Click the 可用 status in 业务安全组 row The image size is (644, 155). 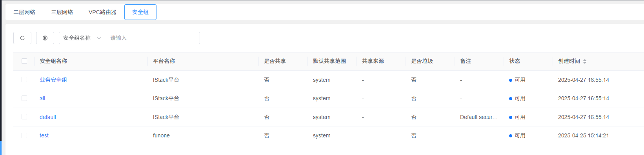517,80
